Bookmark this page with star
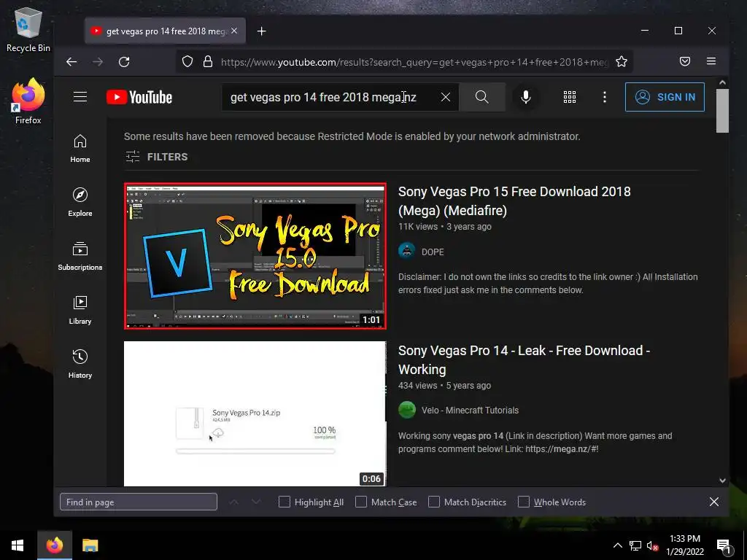The height and width of the screenshot is (560, 747). click(x=622, y=61)
